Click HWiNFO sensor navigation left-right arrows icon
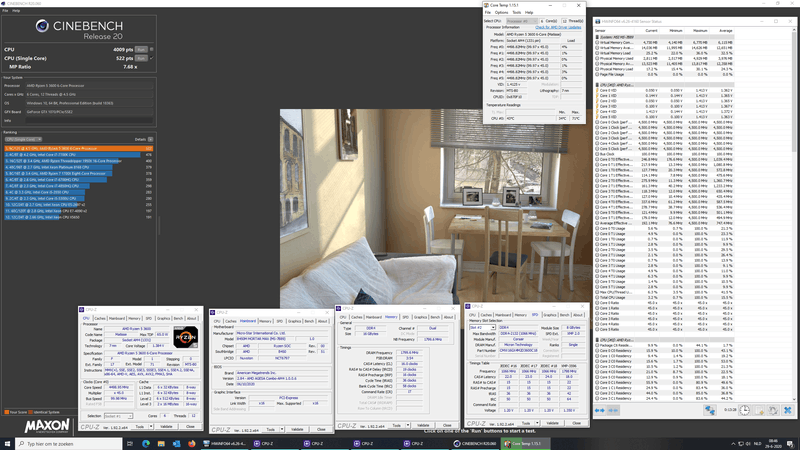 [599, 410]
